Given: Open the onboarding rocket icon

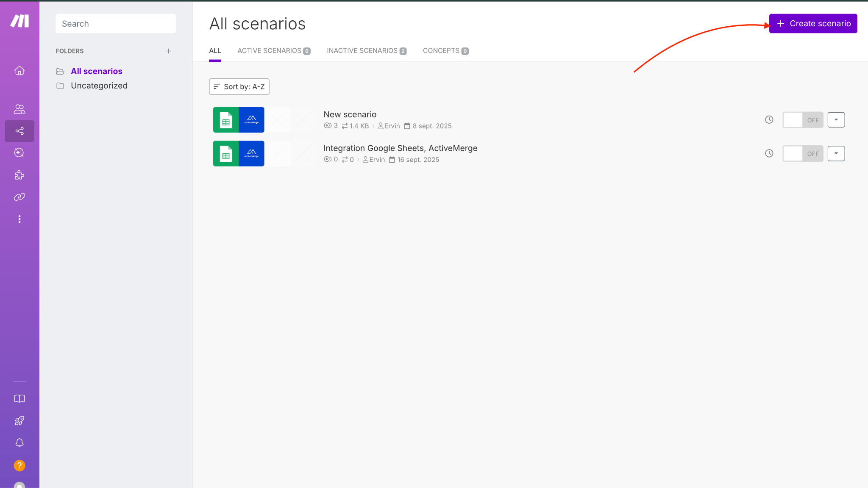Looking at the screenshot, I should pyautogui.click(x=19, y=421).
